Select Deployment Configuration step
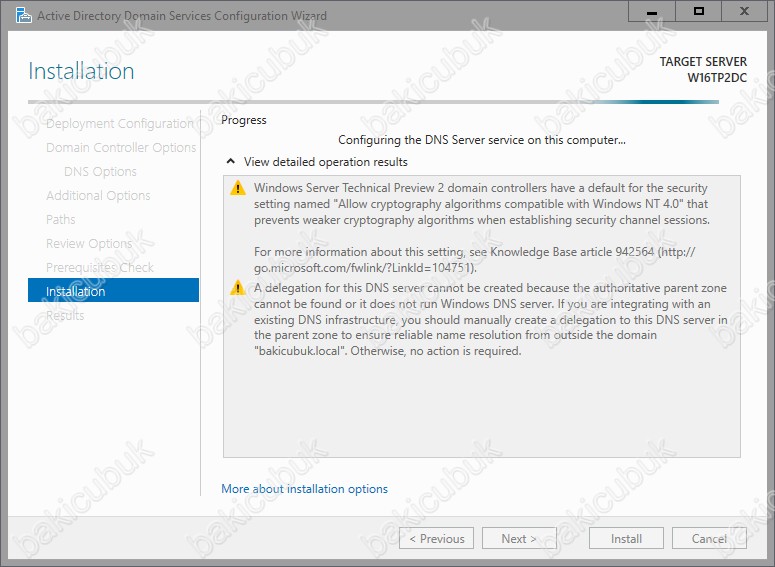This screenshot has width=775, height=567. (120, 124)
